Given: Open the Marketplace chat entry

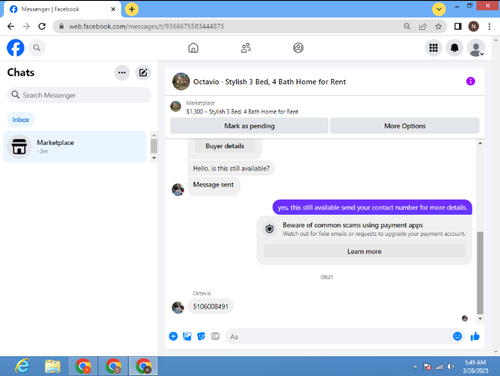Looking at the screenshot, I should click(x=75, y=147).
